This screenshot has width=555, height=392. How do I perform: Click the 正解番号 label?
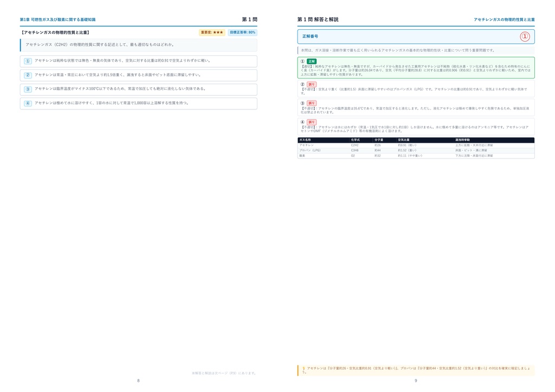tap(310, 36)
